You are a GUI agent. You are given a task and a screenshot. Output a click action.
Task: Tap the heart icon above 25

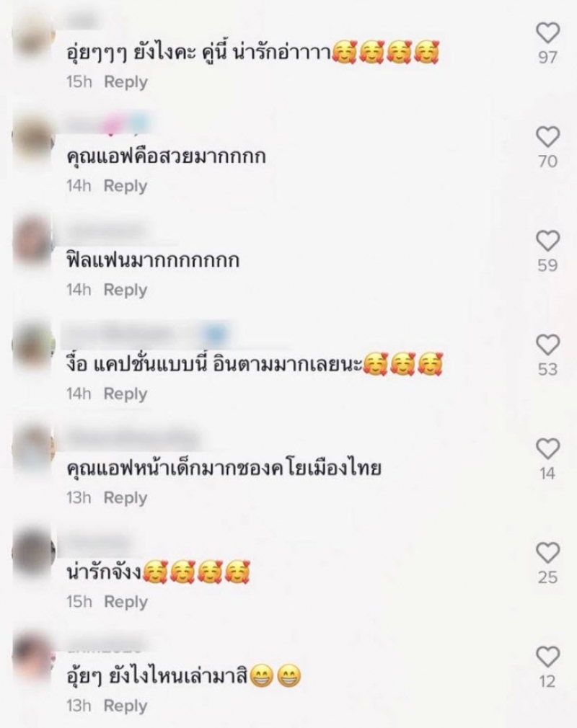point(547,553)
